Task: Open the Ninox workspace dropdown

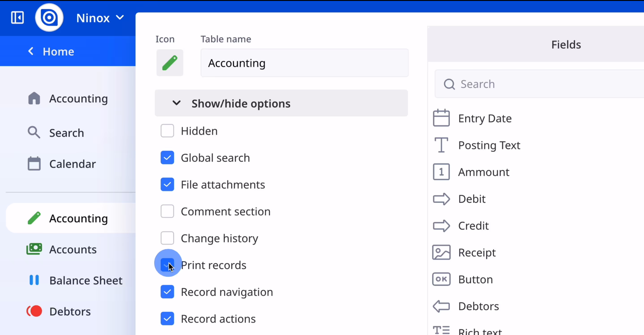Action: (x=100, y=18)
